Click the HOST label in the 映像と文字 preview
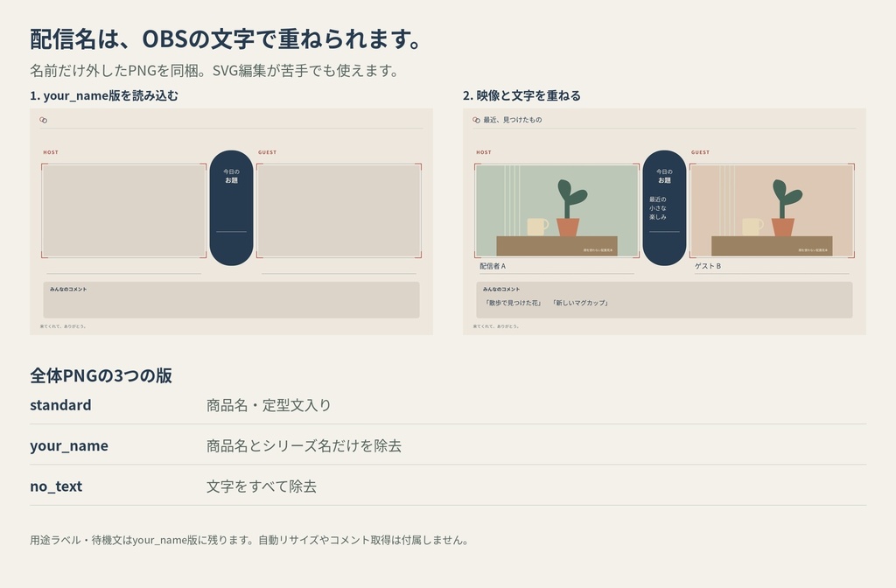896x588 pixels. point(484,152)
